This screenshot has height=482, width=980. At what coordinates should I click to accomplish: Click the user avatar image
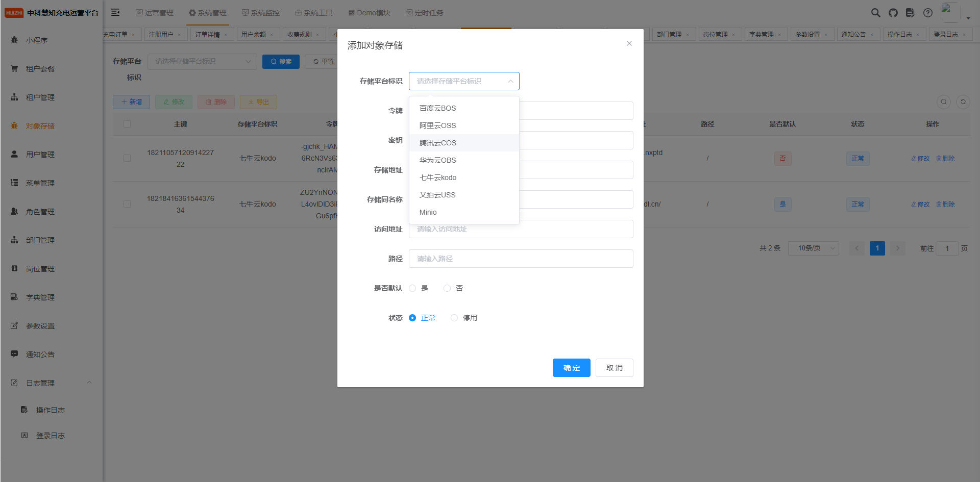tap(950, 12)
